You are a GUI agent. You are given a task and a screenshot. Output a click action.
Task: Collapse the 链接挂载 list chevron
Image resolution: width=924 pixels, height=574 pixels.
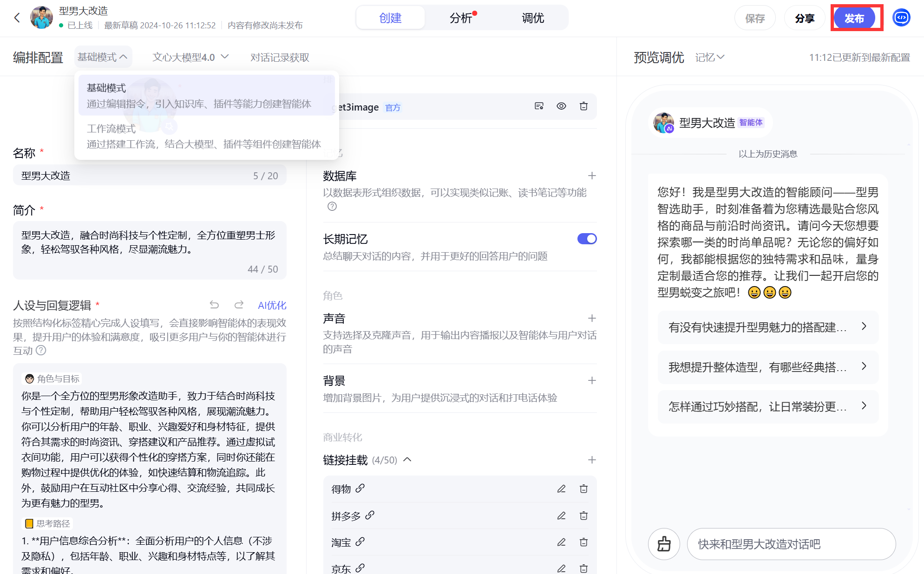pyautogui.click(x=407, y=460)
